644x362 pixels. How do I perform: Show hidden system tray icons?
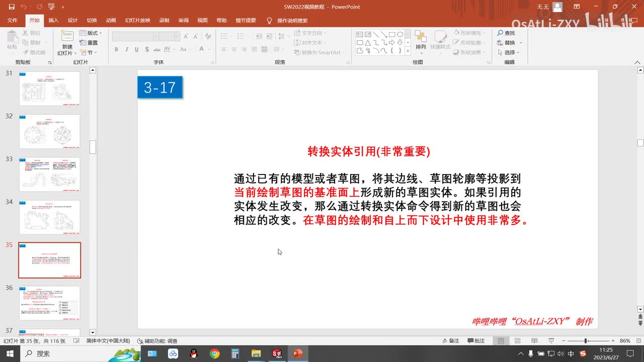coord(520,354)
